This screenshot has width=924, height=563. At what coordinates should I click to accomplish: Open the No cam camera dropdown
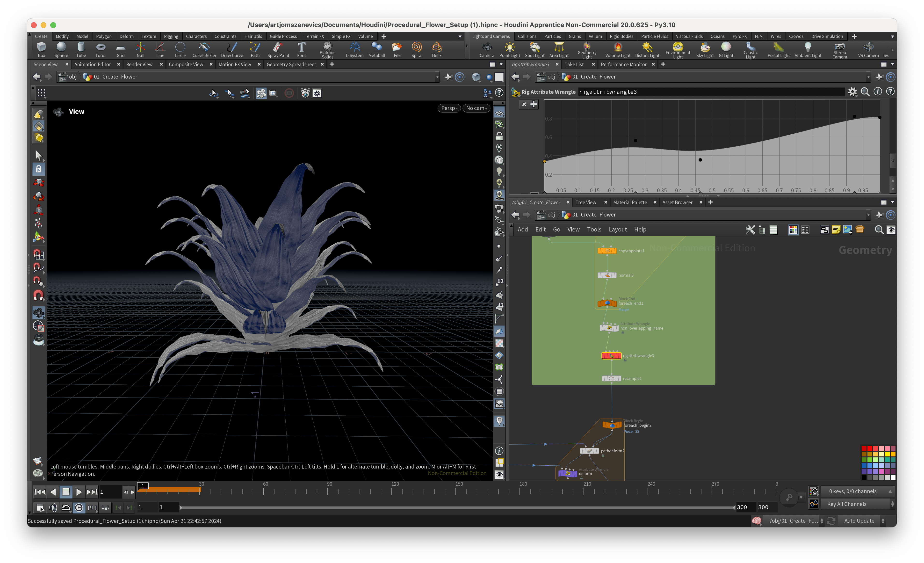(476, 108)
